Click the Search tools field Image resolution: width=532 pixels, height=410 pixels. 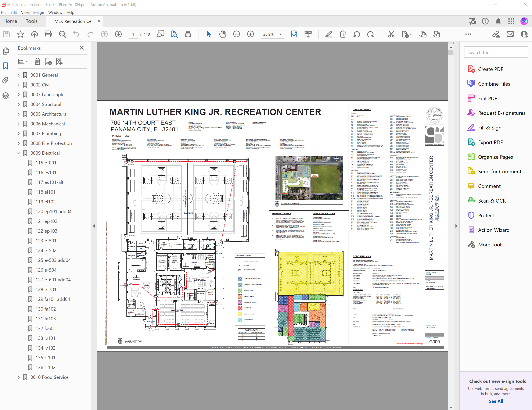[496, 52]
